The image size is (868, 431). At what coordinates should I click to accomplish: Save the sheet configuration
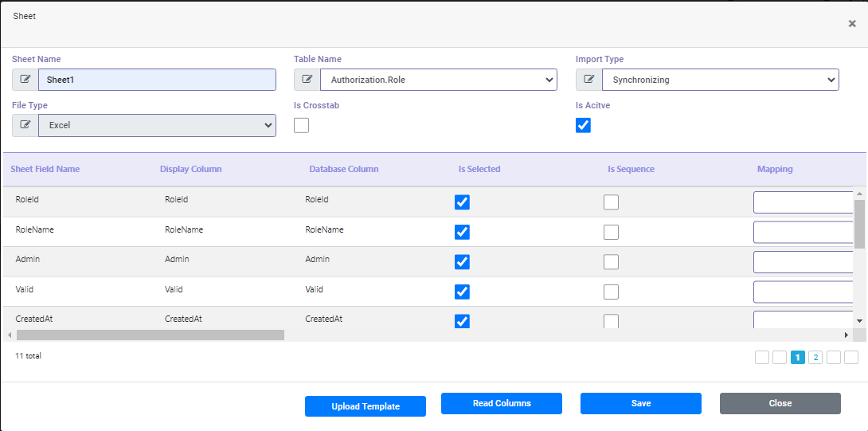pos(641,403)
